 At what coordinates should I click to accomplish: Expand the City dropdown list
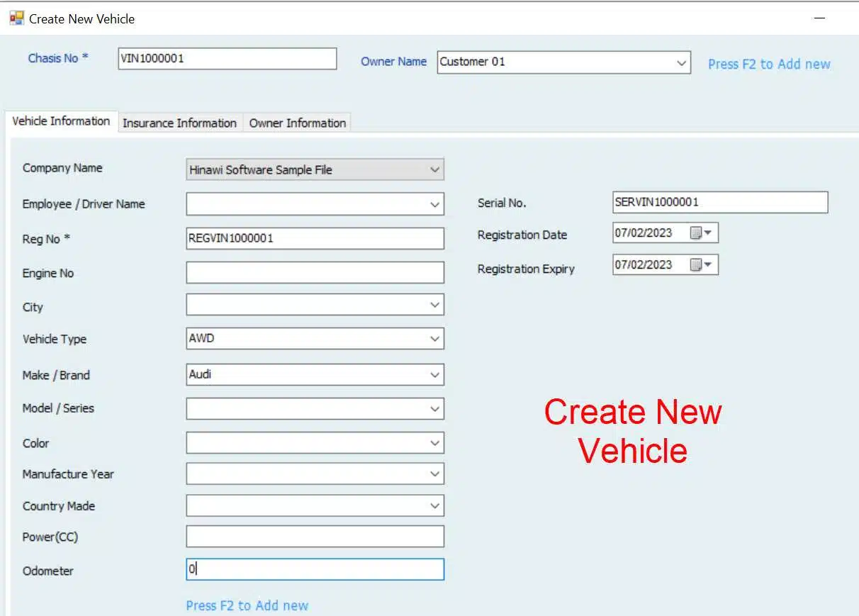coord(434,305)
